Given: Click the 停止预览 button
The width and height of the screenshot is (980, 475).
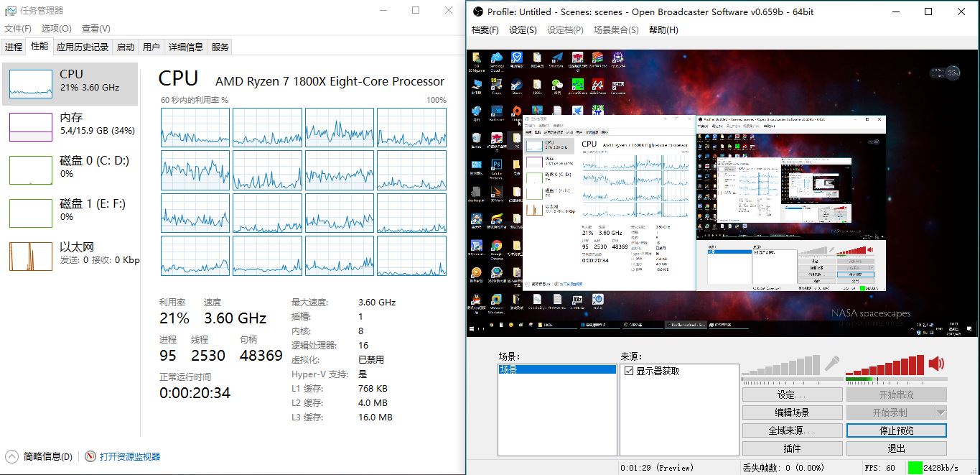Looking at the screenshot, I should click(896, 430).
